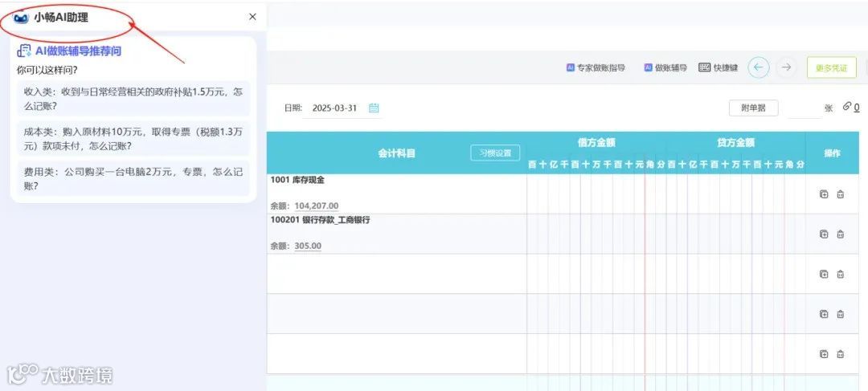Click the 更多凭证 button
The width and height of the screenshot is (868, 391).
(x=832, y=68)
